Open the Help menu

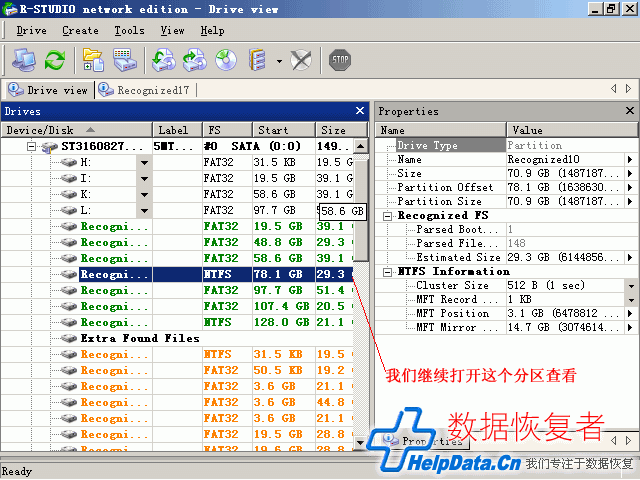[x=212, y=31]
